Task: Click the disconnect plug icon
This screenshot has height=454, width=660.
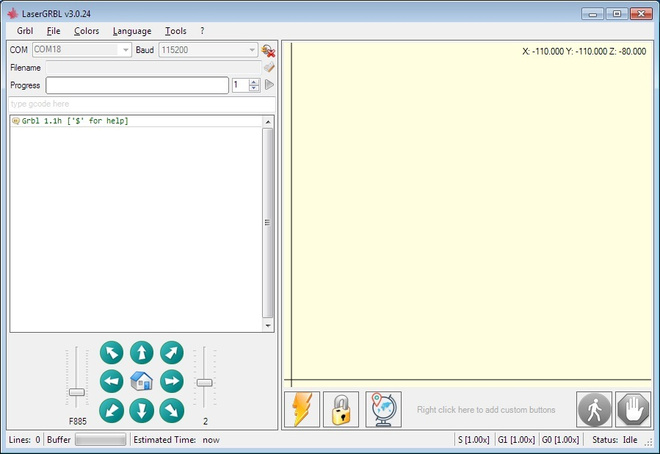Action: pyautogui.click(x=268, y=50)
